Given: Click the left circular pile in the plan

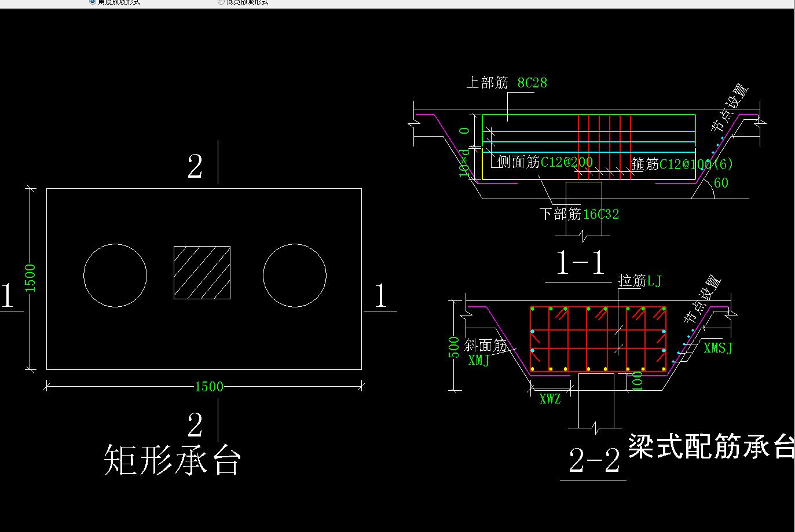Looking at the screenshot, I should pos(115,276).
